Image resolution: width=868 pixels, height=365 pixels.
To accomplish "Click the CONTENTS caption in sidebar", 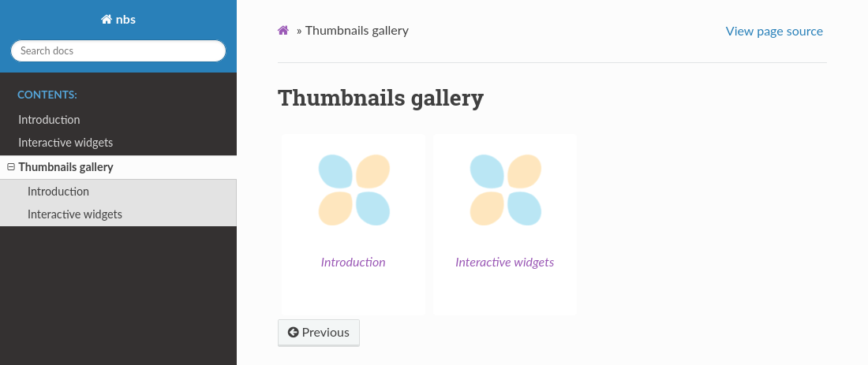I will click(x=47, y=95).
